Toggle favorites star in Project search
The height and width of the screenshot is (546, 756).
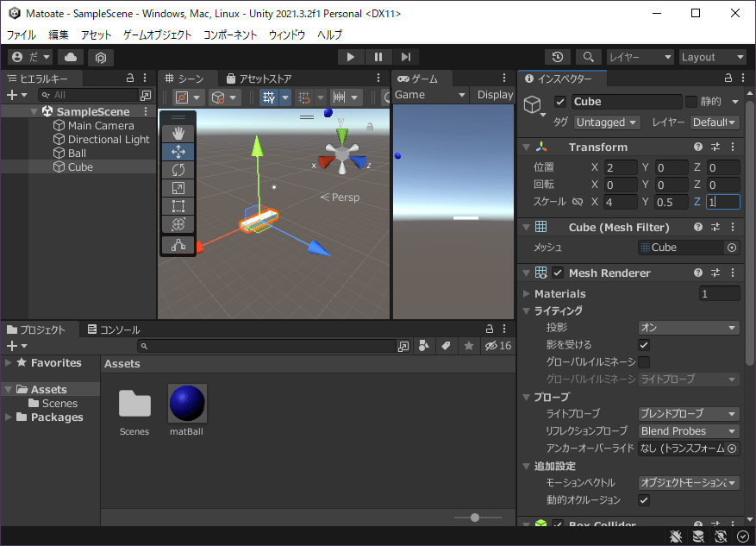pos(469,345)
